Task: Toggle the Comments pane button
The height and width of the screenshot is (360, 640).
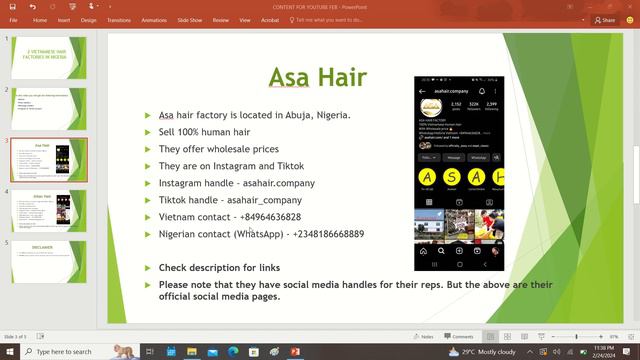Action: coord(459,336)
